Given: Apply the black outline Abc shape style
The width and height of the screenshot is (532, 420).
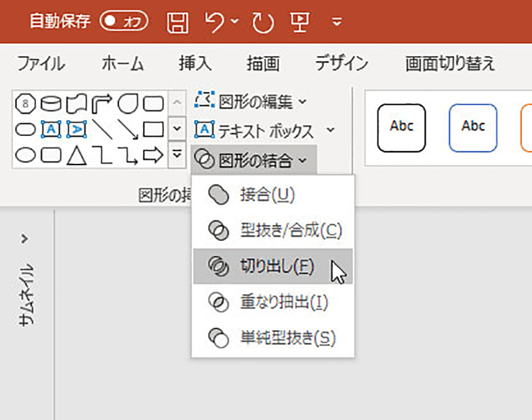Looking at the screenshot, I should pyautogui.click(x=401, y=128).
